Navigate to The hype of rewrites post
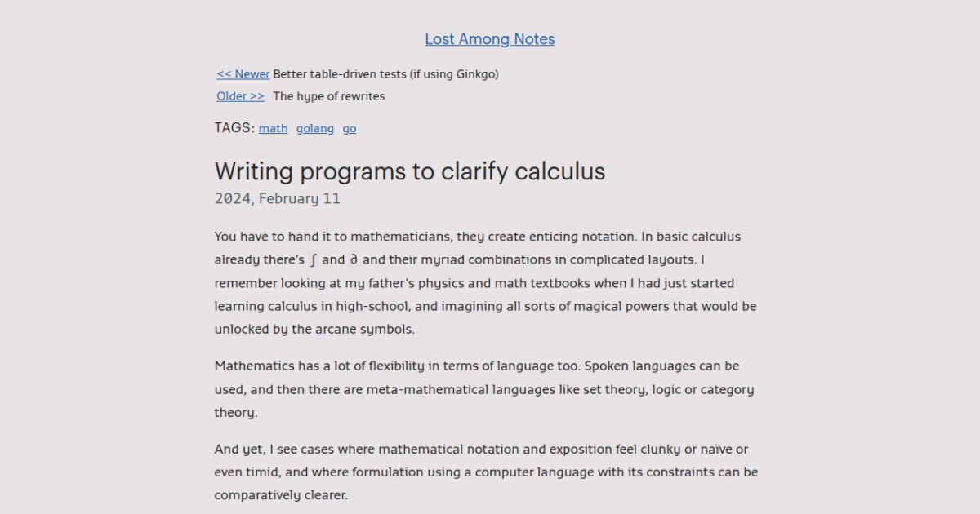 tap(239, 95)
